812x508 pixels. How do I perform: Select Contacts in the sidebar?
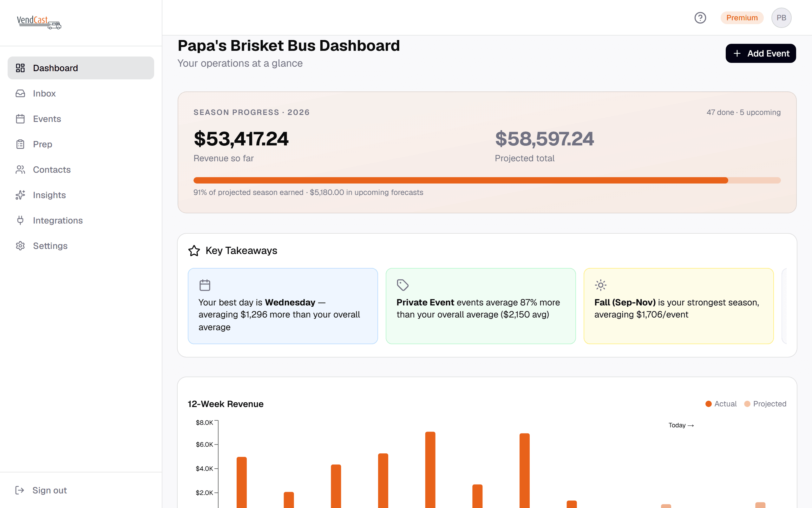tap(81, 170)
